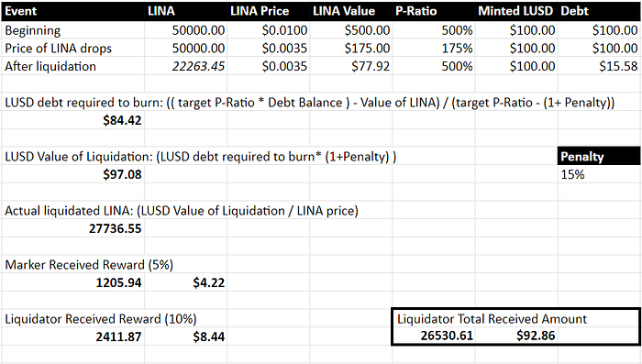The width and height of the screenshot is (642, 364).
Task: Click the 175% P-Ratio cell
Action: (x=433, y=49)
